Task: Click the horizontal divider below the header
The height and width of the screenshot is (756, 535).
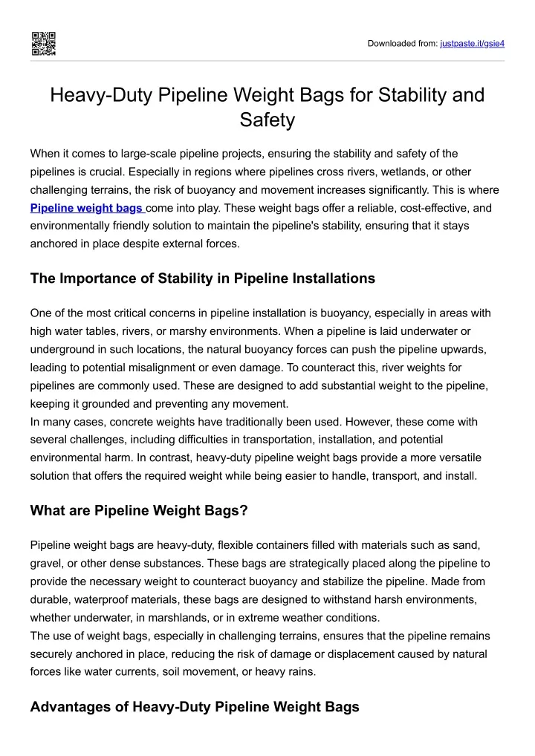Action: click(267, 61)
